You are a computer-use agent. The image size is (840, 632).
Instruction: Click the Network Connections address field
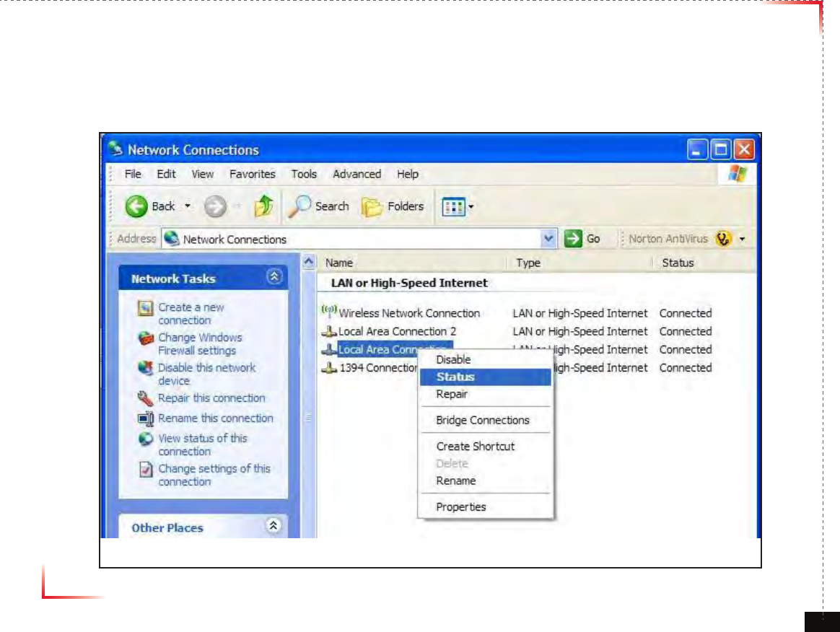(359, 239)
